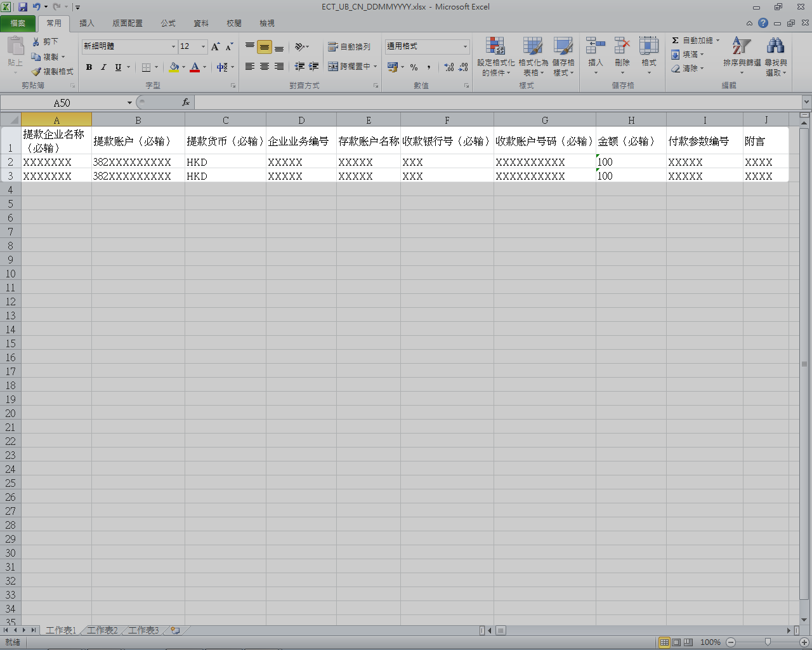Click the Cut (剪下) scissors icon

(x=36, y=41)
